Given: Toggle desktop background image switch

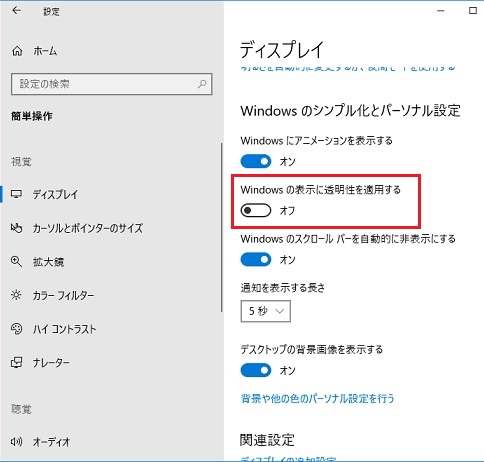Looking at the screenshot, I should point(256,370).
